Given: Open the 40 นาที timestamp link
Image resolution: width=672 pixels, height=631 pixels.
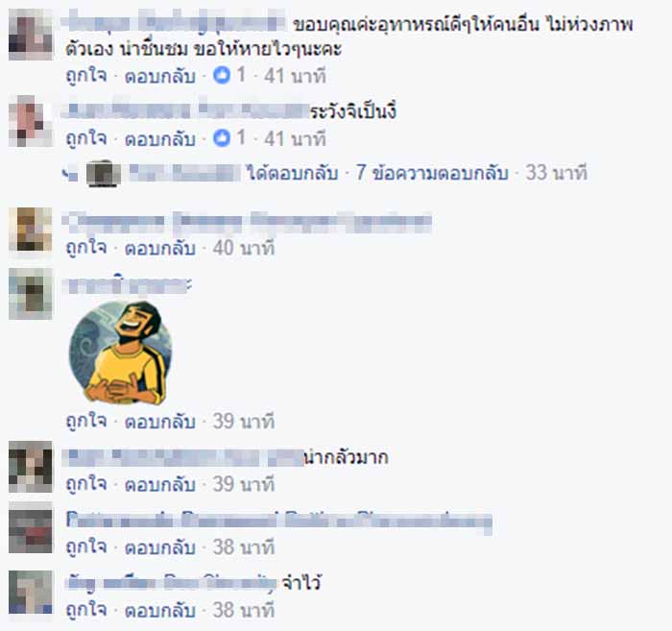Looking at the screenshot, I should click(244, 248).
